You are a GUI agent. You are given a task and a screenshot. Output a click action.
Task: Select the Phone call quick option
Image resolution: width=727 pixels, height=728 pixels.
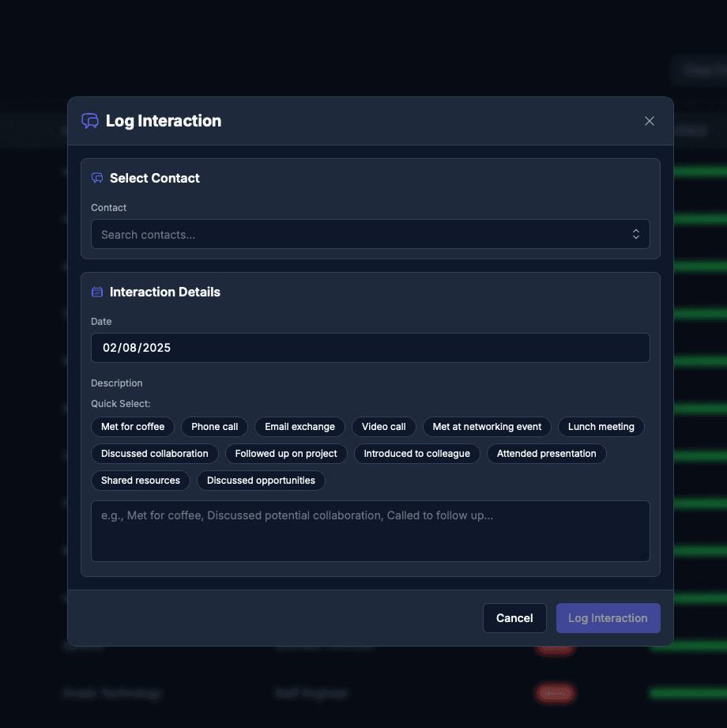214,427
